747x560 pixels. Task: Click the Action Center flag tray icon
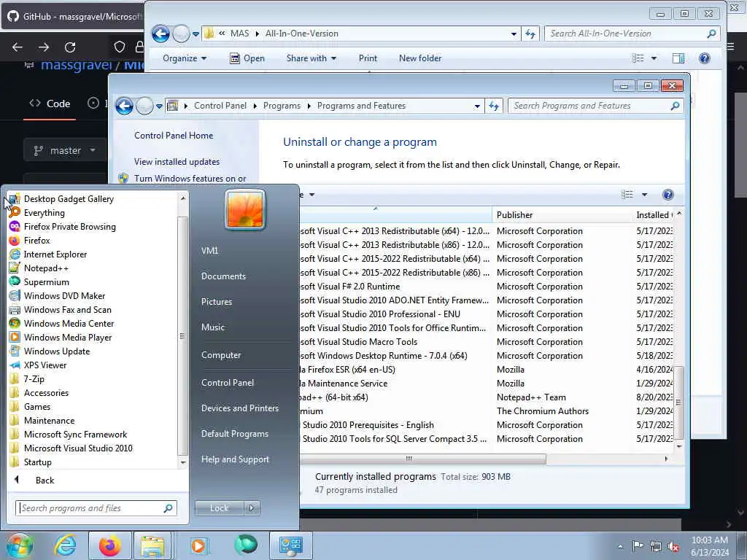point(638,545)
